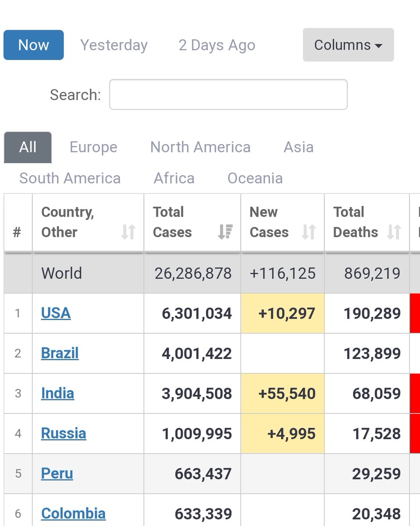View India's detailed statistics
The height and width of the screenshot is (526, 420).
(57, 393)
